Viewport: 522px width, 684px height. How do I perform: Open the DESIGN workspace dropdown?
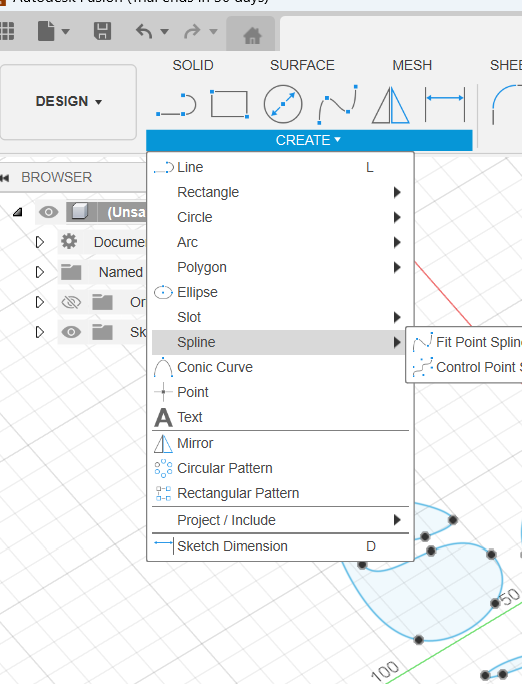click(68, 102)
